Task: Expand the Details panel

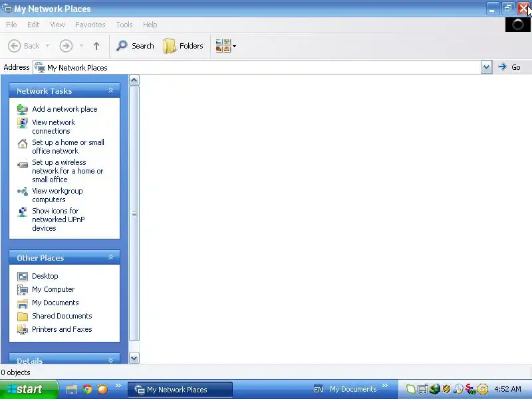Action: coord(110,360)
